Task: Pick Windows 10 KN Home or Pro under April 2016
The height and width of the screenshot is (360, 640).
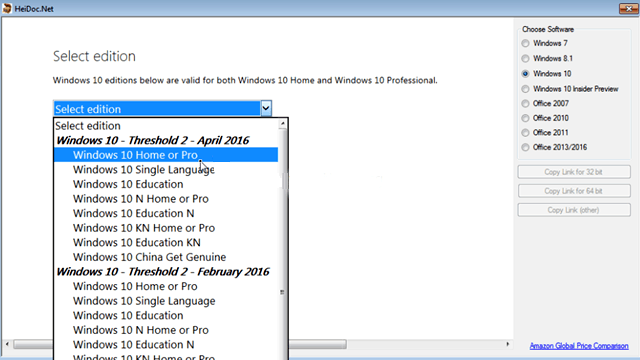Action: tap(166, 228)
